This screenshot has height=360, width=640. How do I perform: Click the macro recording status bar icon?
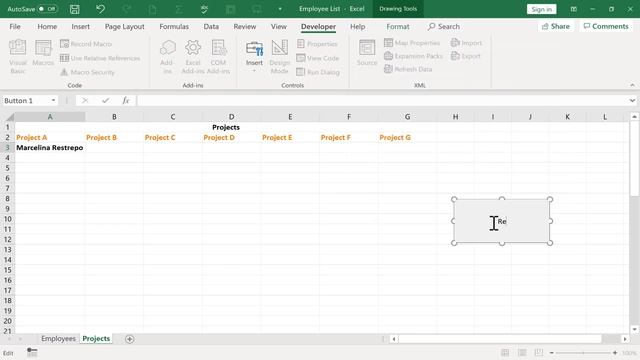(32, 352)
